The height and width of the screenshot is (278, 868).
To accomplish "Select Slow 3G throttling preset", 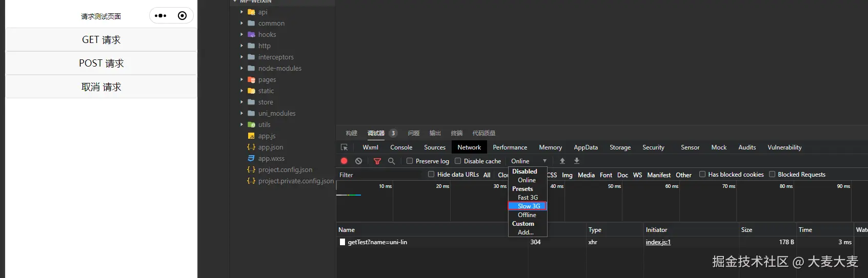I will click(528, 206).
